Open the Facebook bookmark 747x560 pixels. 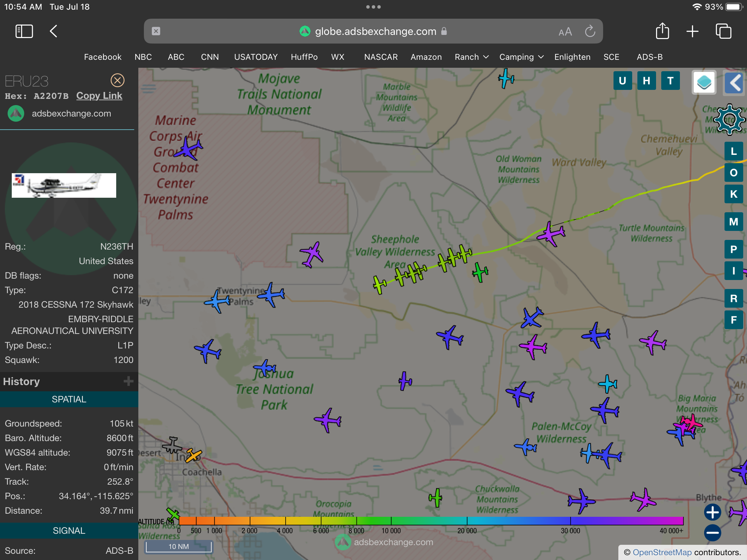[103, 57]
